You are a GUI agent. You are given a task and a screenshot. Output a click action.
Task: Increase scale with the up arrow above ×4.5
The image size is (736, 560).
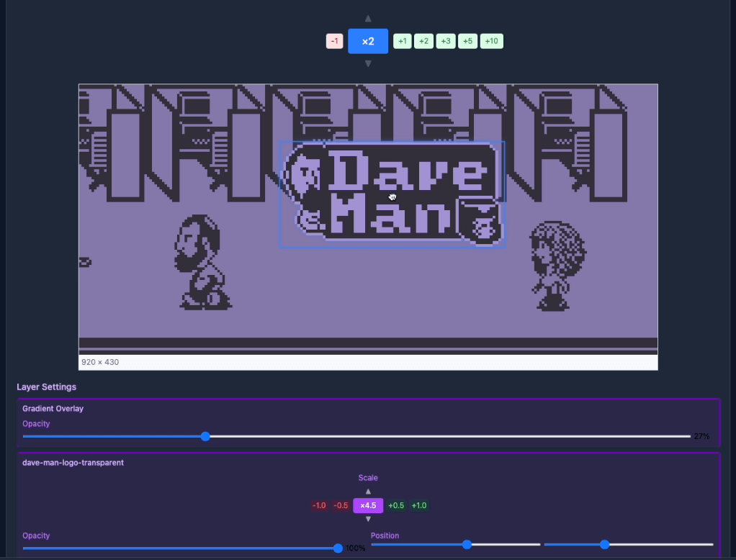coord(368,492)
